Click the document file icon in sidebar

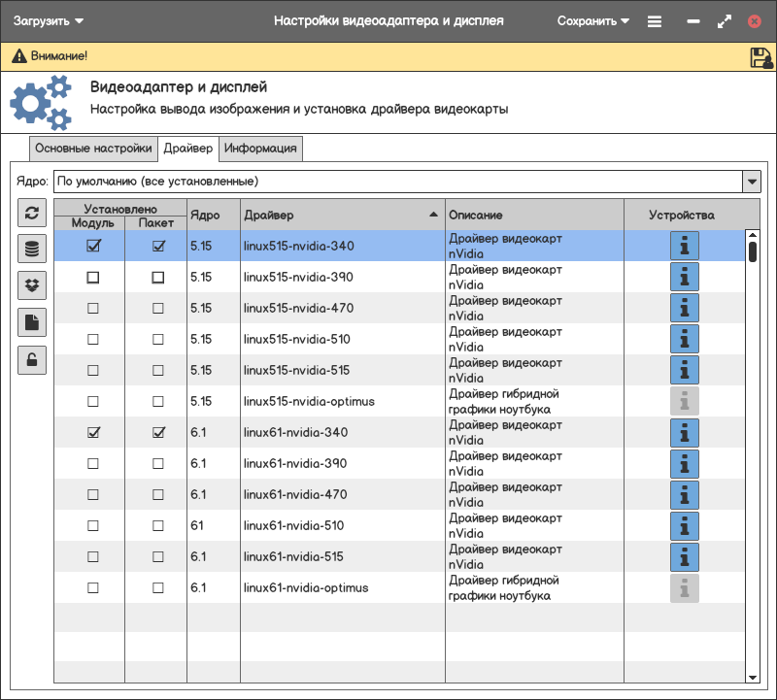(32, 322)
